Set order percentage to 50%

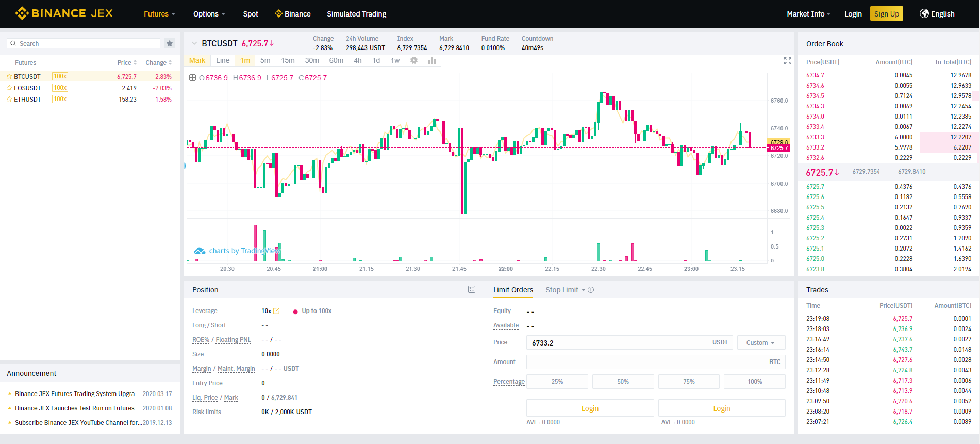623,382
